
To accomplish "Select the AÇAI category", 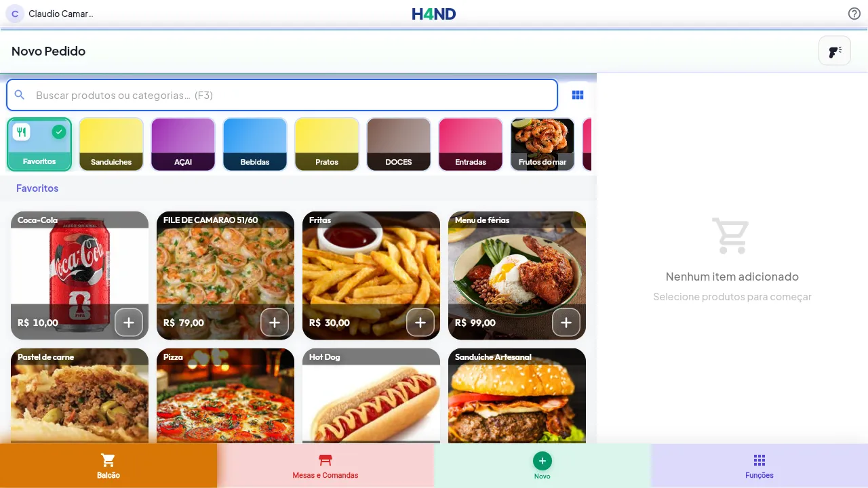I will click(x=183, y=144).
